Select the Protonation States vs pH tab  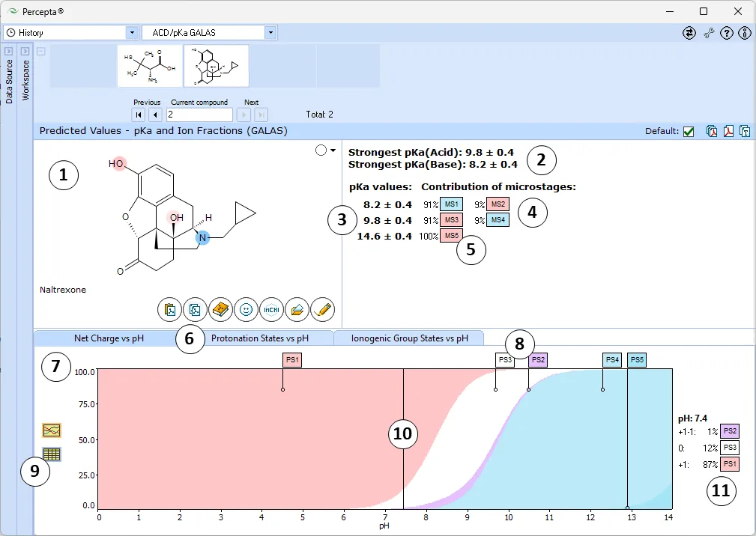[x=260, y=338]
